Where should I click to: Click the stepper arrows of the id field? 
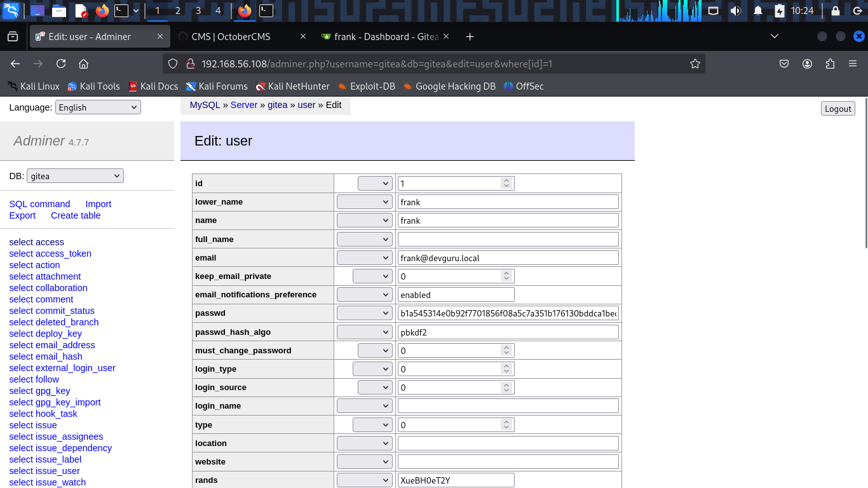click(x=506, y=183)
